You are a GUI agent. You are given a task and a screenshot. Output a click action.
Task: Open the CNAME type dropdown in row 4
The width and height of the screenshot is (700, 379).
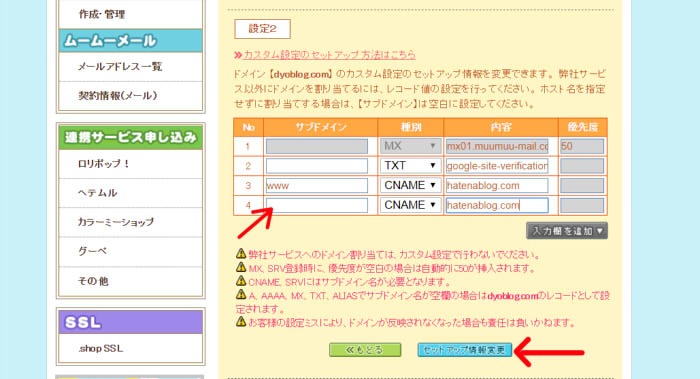[410, 205]
